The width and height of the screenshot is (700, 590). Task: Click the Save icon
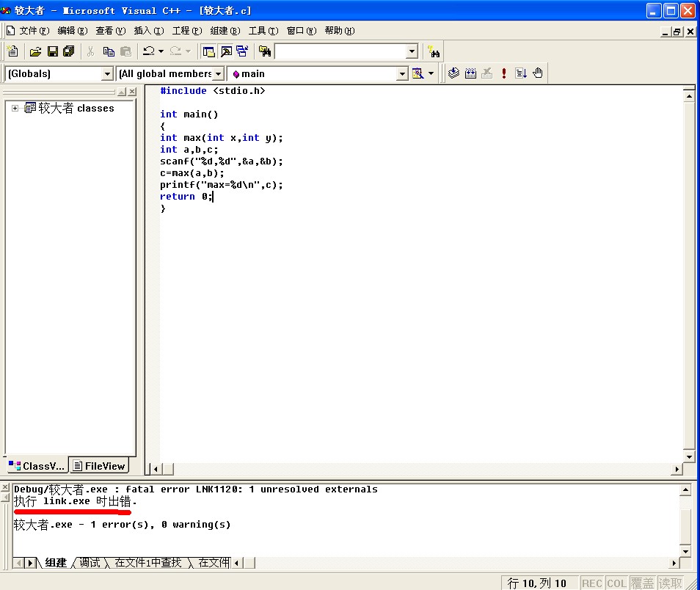pyautogui.click(x=53, y=51)
